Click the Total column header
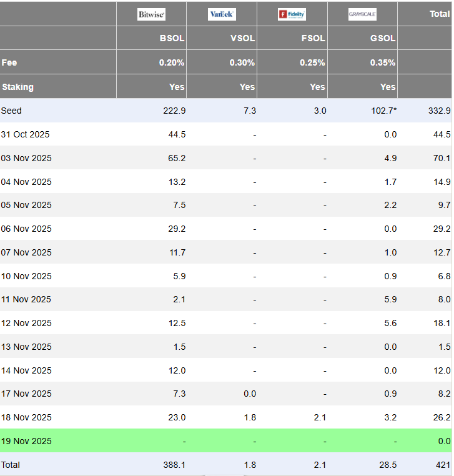Viewport: 454px width, 476px height. 439,14
